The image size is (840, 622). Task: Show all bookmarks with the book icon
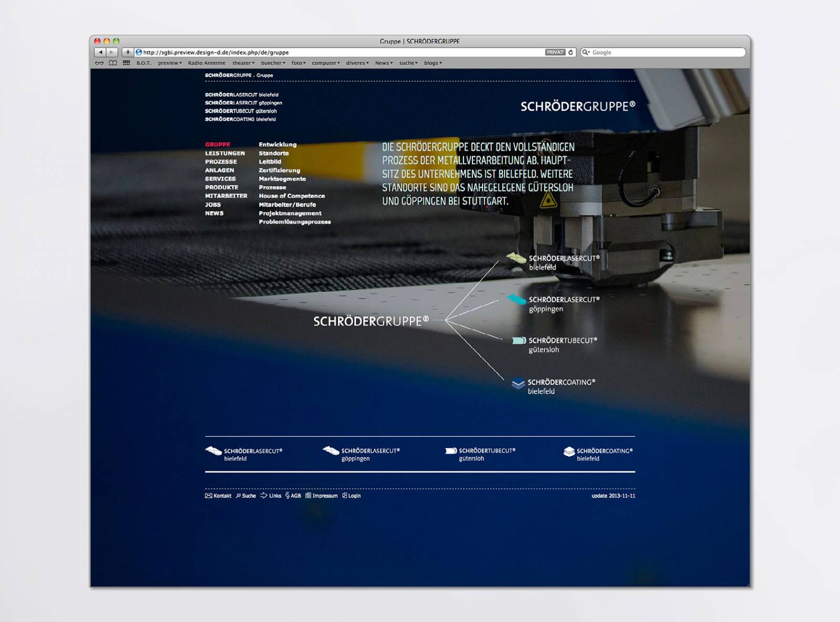(113, 63)
